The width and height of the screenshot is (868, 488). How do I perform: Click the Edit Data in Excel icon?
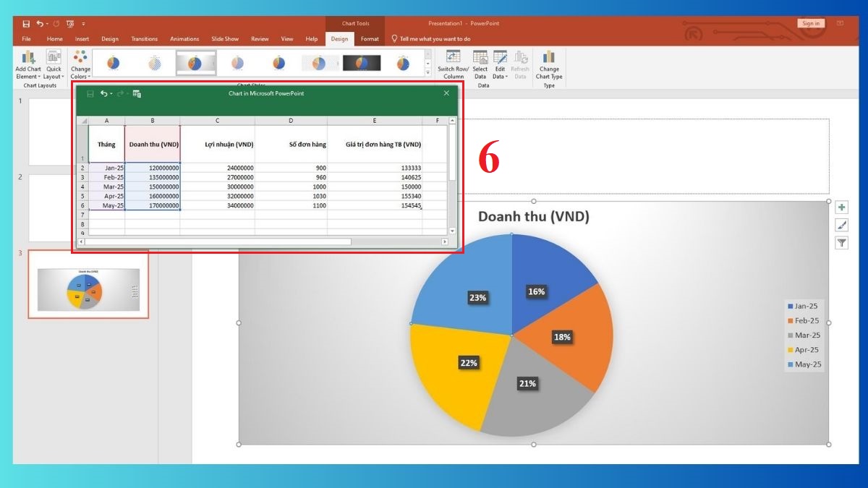pyautogui.click(x=136, y=94)
